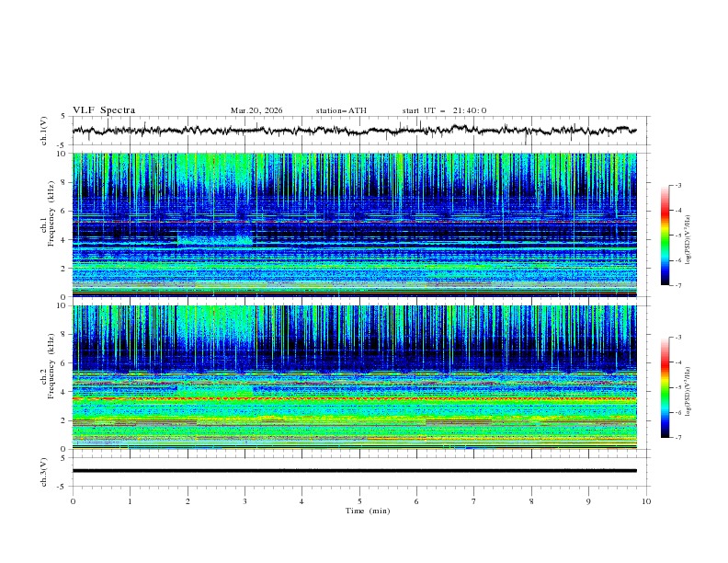Click the red 3.5 kHz line in ch.2 spectrogram
Image resolution: width=728 pixels, height=563 pixels.
(x=354, y=399)
